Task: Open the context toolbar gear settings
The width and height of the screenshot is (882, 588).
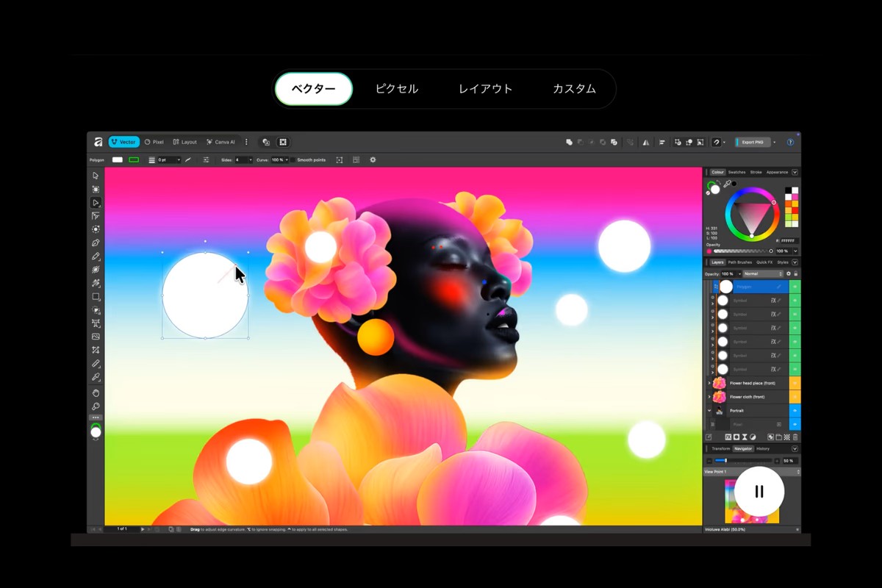Action: [373, 159]
